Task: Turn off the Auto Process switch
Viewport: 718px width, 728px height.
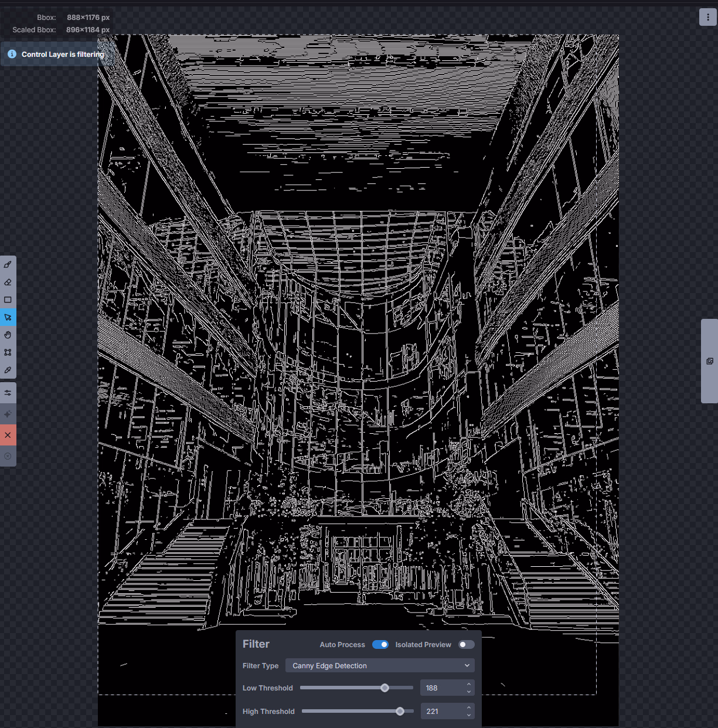Action: [380, 645]
